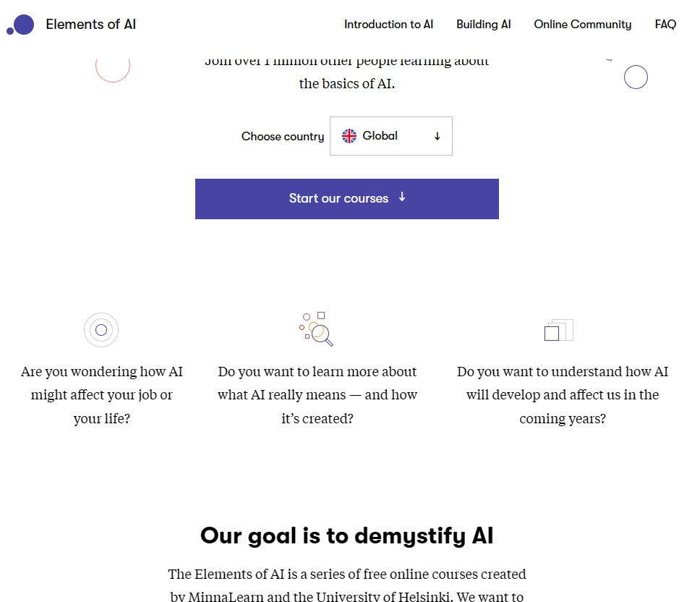
Task: Click the UK flag icon in country selector
Action: coord(349,136)
